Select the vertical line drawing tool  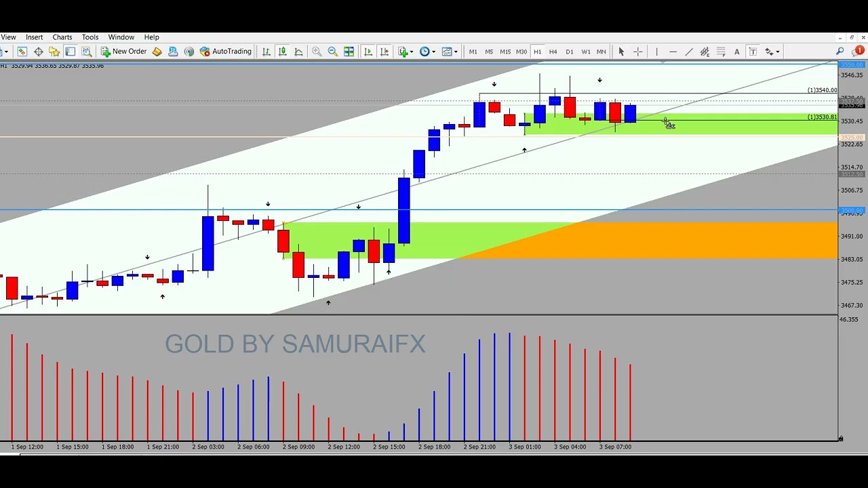tap(656, 52)
